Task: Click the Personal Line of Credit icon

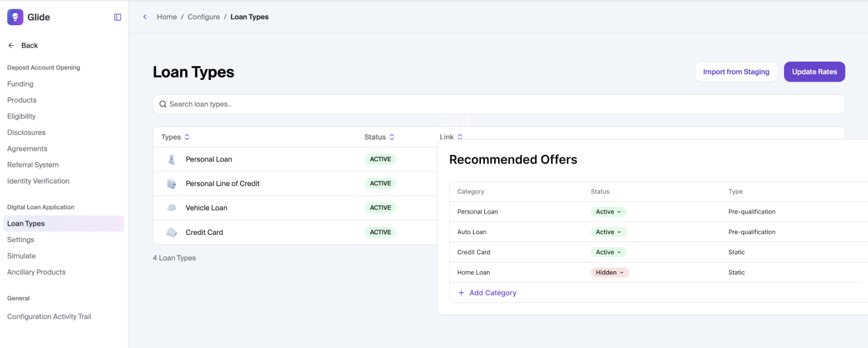Action: [x=171, y=184]
